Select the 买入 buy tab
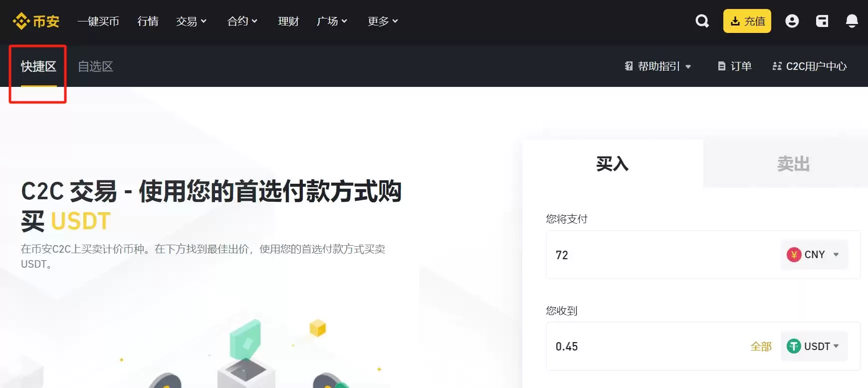 click(x=613, y=164)
